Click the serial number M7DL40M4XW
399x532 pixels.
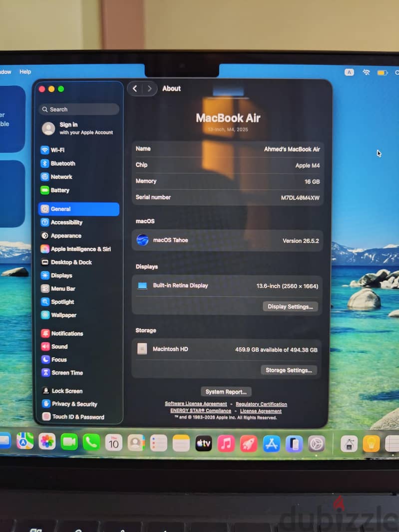pyautogui.click(x=300, y=198)
